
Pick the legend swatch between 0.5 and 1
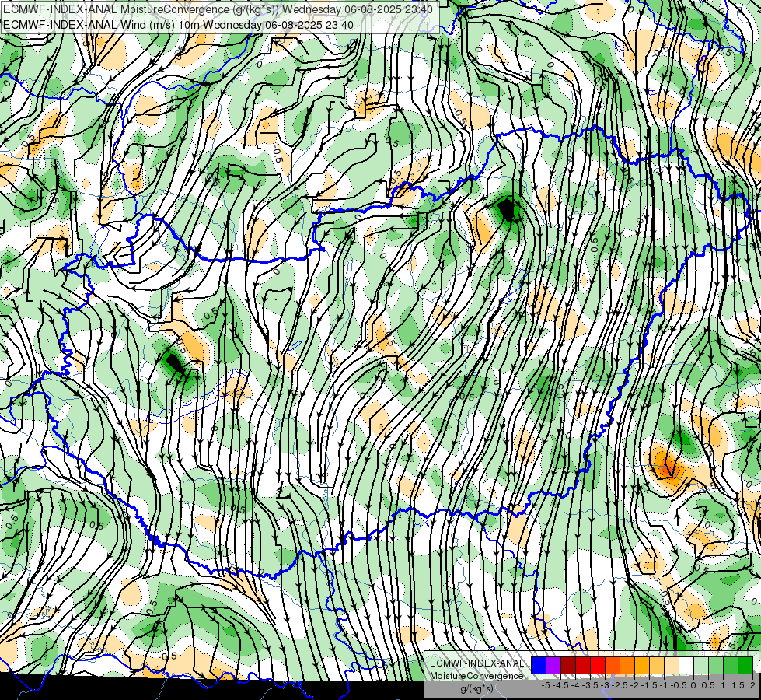[716, 666]
